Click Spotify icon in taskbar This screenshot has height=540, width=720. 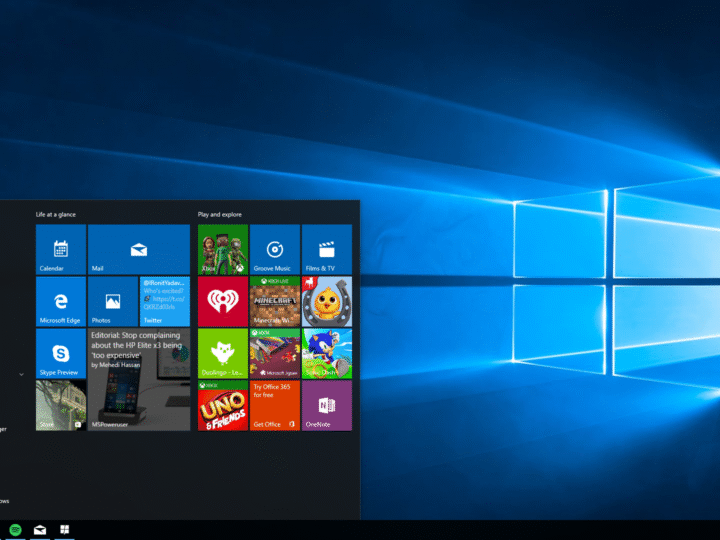pos(15,530)
